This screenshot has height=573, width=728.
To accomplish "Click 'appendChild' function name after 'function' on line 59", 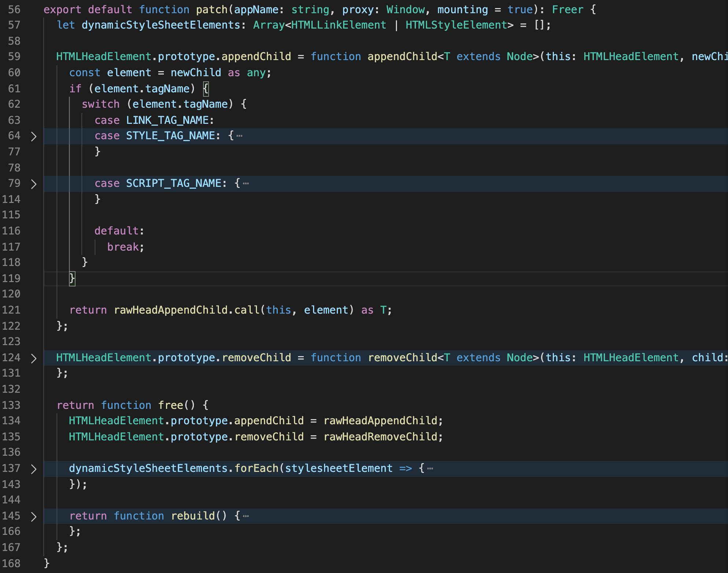I will [x=402, y=56].
